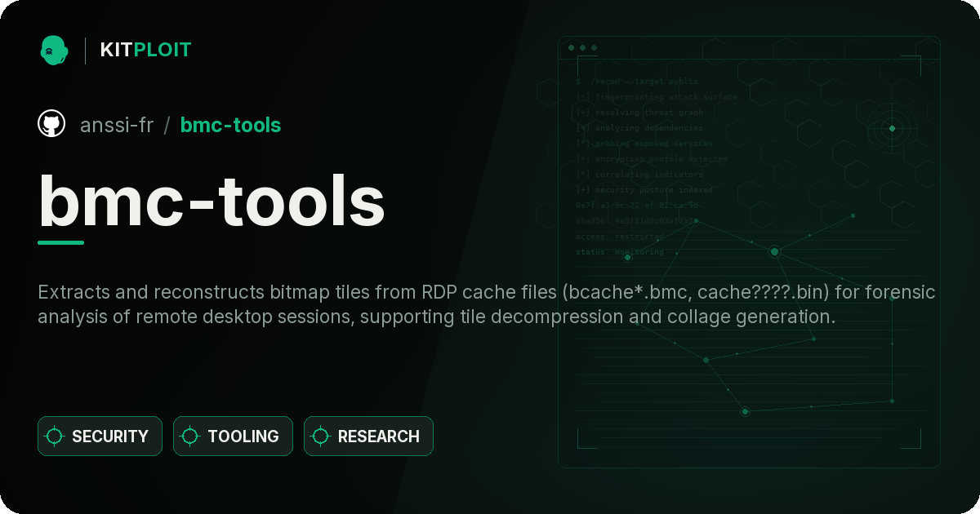
Task: Click the crosshair icon in the TOOLING tag
Action: click(190, 436)
